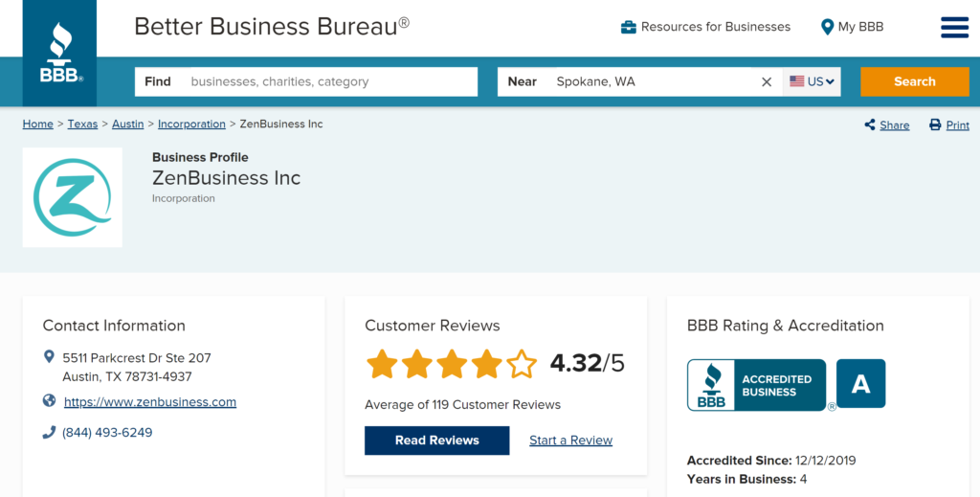Click the Start a Review link
980x497 pixels.
[570, 441]
